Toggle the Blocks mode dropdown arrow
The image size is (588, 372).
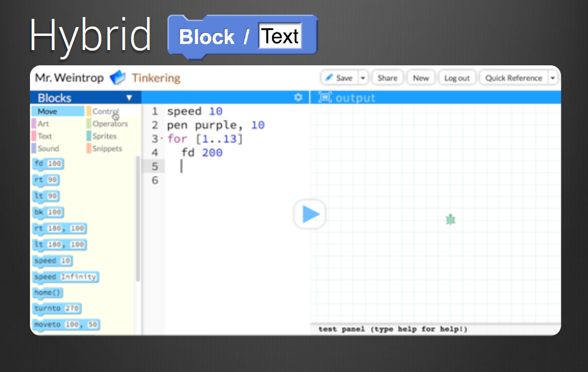(129, 98)
